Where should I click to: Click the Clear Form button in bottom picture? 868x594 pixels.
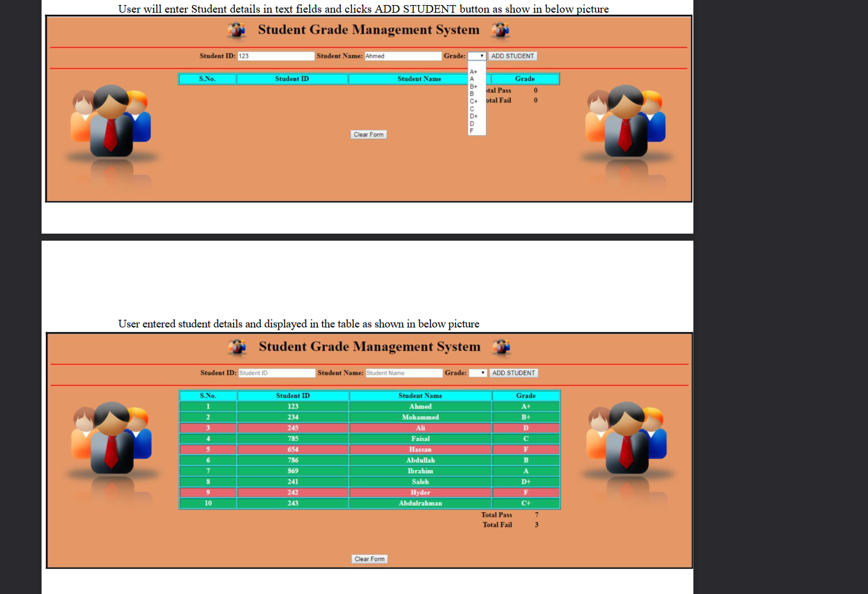pos(369,558)
